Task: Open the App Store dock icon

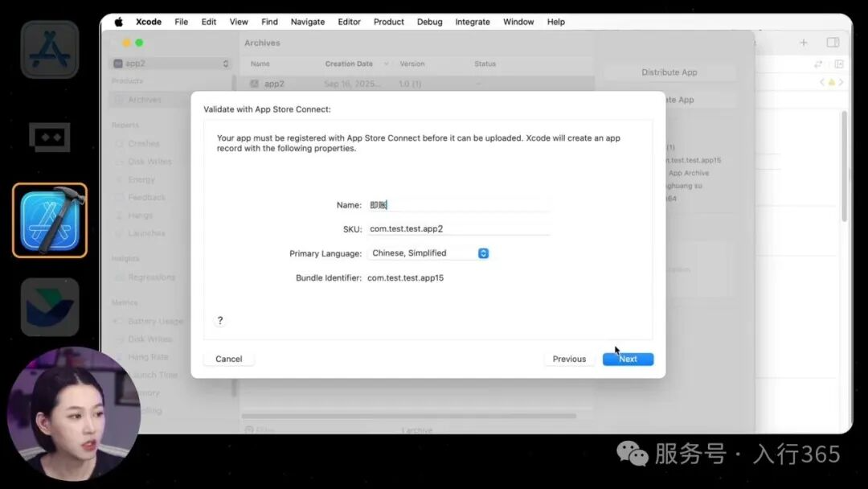Action: [50, 49]
